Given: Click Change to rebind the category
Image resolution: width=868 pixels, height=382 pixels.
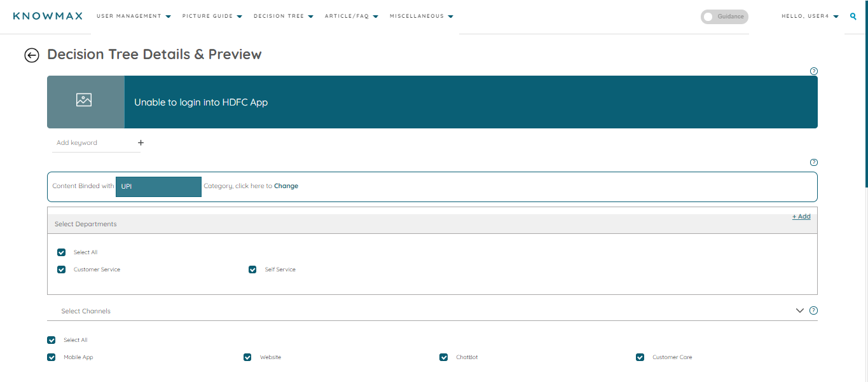Looking at the screenshot, I should [x=286, y=186].
